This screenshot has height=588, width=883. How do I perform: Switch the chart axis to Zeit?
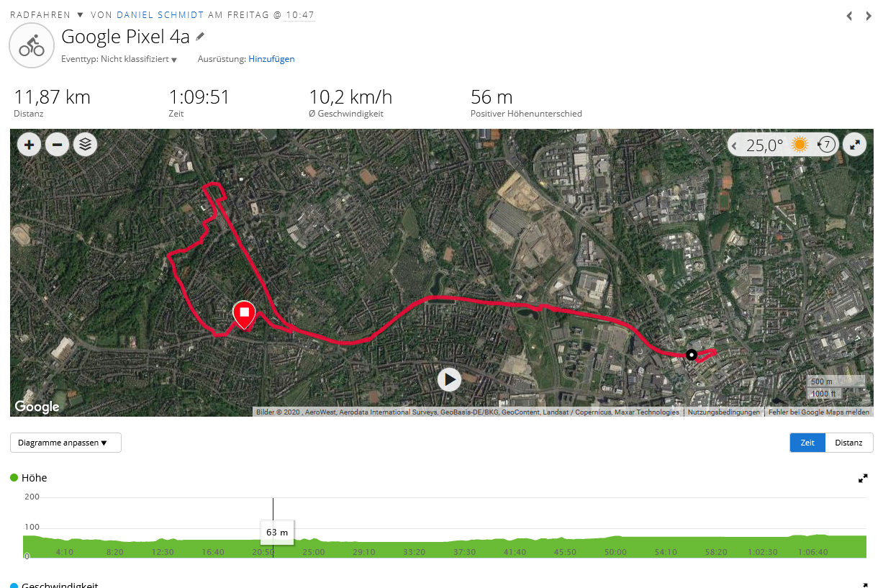pos(807,443)
